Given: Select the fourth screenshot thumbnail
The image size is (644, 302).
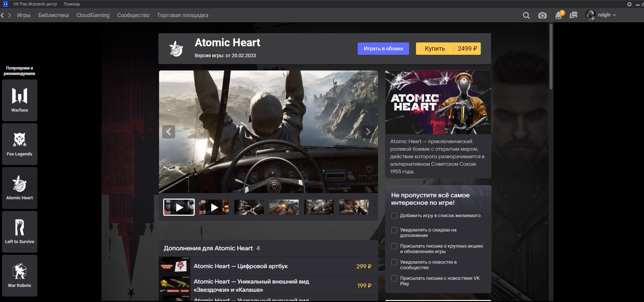Looking at the screenshot, I should [284, 207].
